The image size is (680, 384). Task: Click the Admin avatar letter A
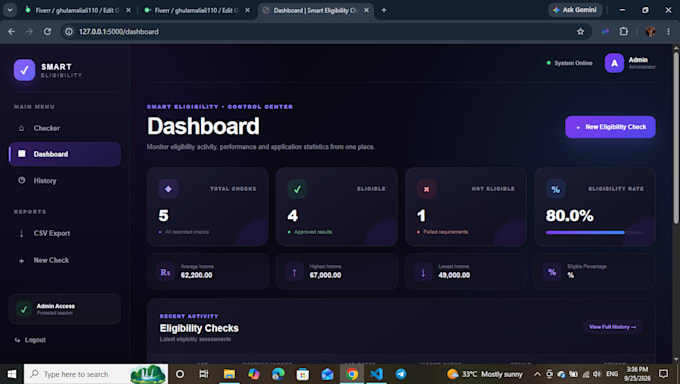615,63
